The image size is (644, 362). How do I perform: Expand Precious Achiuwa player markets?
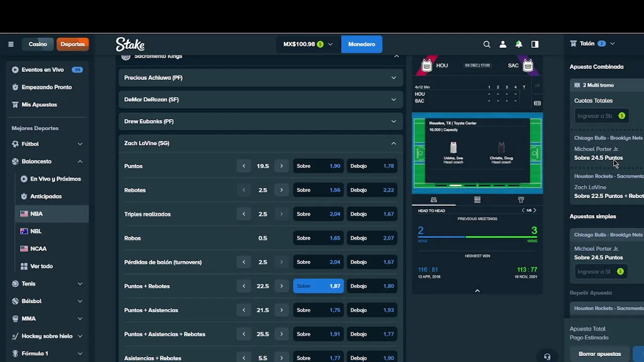[261, 78]
